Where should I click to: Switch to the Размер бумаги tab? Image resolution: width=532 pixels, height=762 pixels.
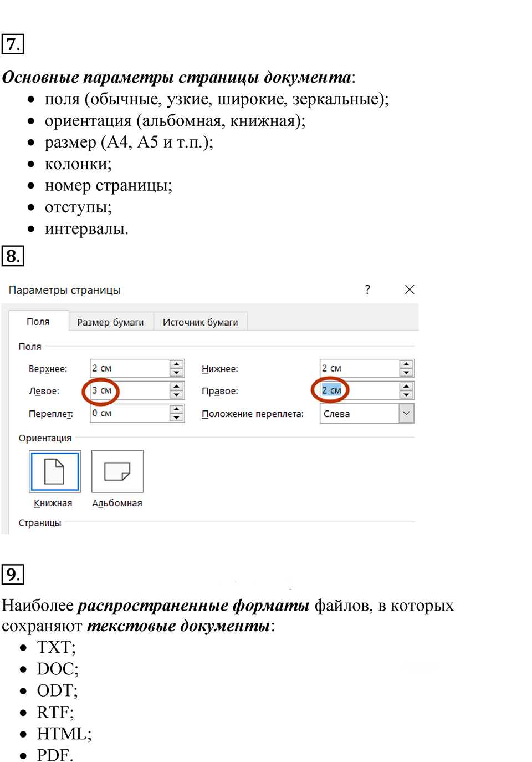click(x=110, y=322)
